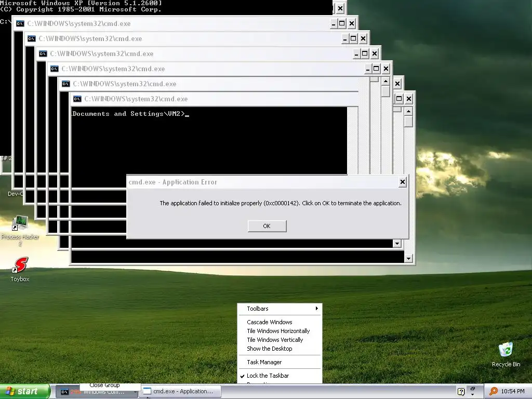
Task: Open the Start menu
Action: (25, 392)
